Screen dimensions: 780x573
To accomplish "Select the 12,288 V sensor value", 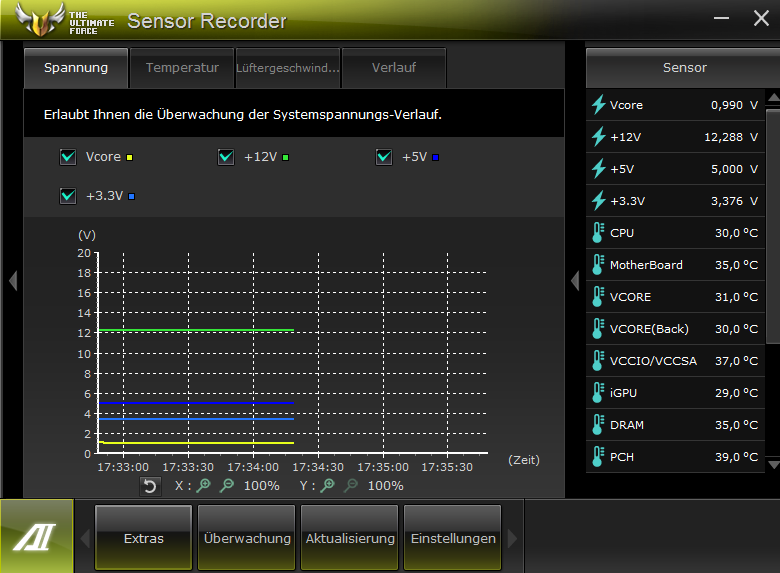I will (x=731, y=137).
